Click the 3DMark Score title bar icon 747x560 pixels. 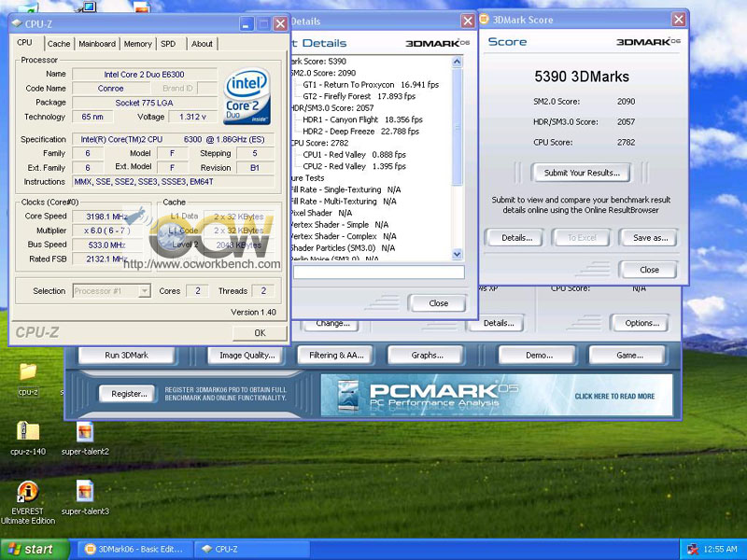click(x=484, y=20)
